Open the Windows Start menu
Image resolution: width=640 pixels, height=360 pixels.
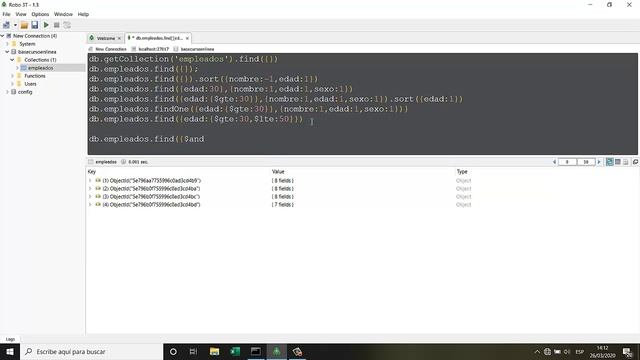click(10, 351)
